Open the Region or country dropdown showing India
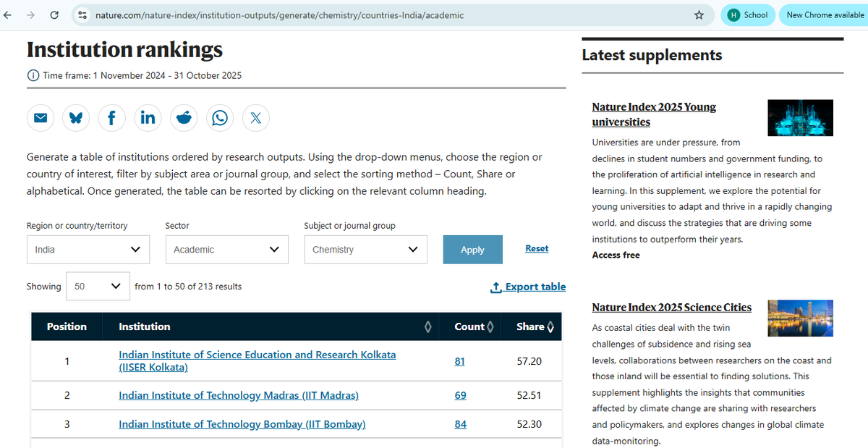Image resolution: width=868 pixels, height=448 pixels. pos(88,249)
